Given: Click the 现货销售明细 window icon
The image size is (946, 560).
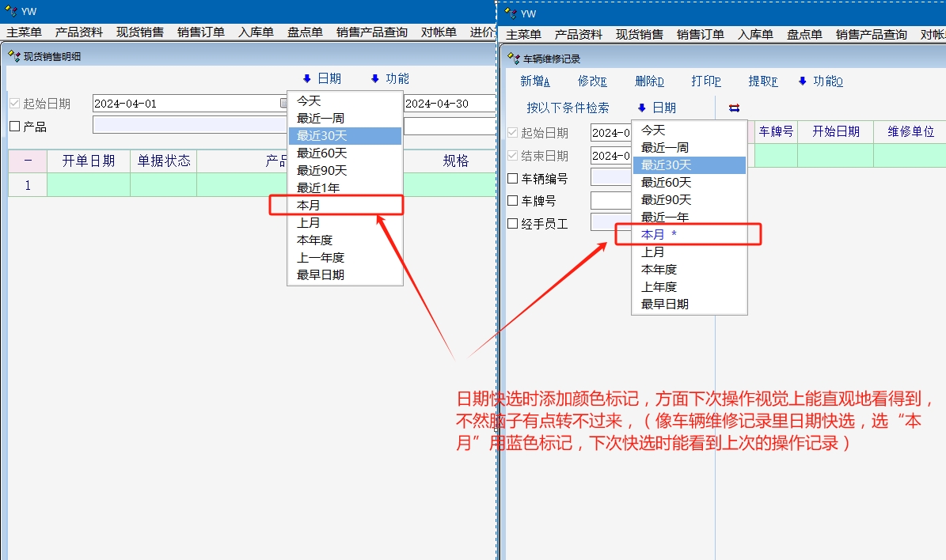Looking at the screenshot, I should [13, 56].
